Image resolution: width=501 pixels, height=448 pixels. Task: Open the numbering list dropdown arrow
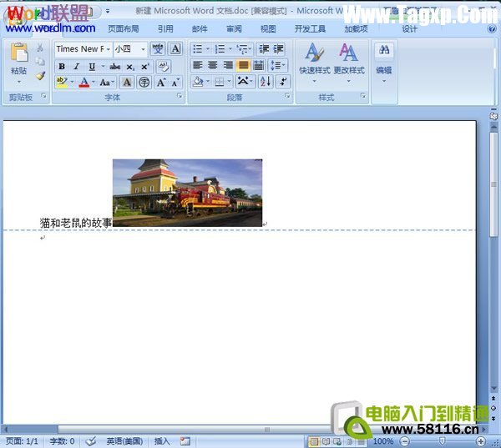(x=230, y=49)
